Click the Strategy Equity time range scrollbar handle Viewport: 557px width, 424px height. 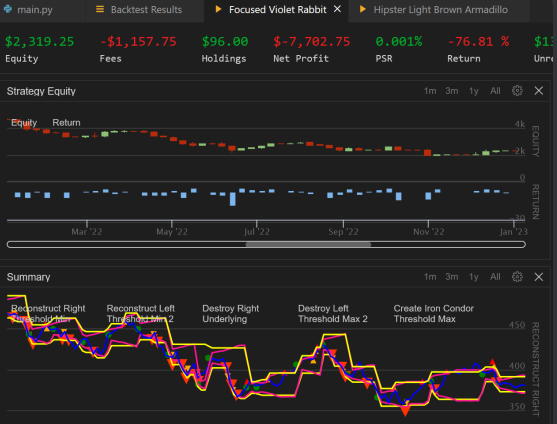pos(308,244)
